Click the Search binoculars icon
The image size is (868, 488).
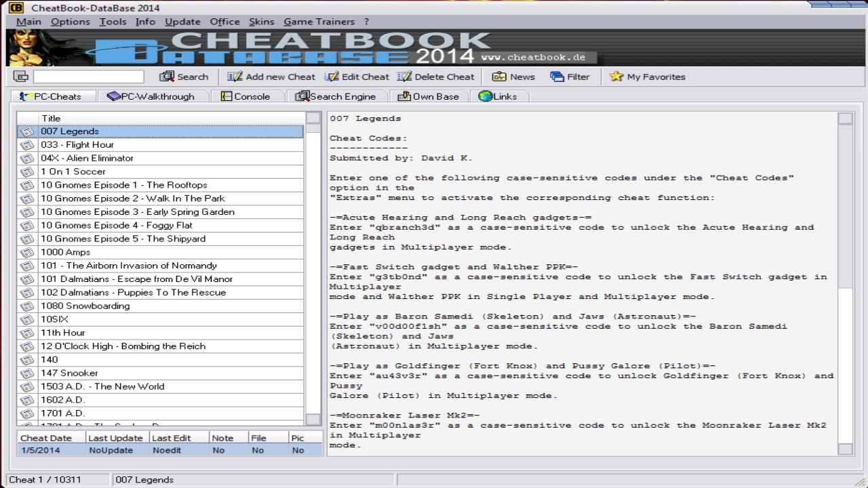pyautogui.click(x=167, y=77)
